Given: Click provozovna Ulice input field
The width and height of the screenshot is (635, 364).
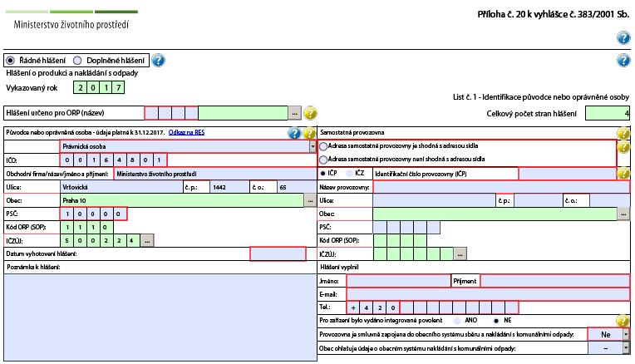Looking at the screenshot, I should [x=435, y=200].
